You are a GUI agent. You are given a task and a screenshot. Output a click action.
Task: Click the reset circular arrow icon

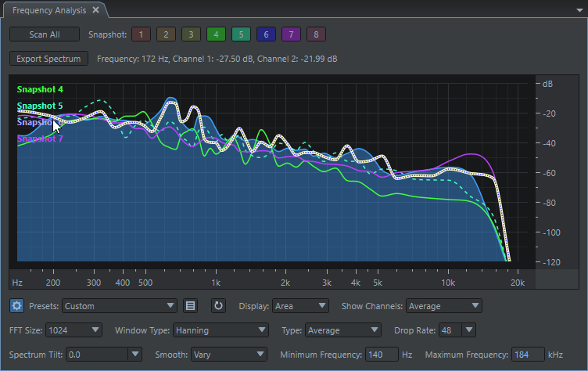(x=218, y=305)
